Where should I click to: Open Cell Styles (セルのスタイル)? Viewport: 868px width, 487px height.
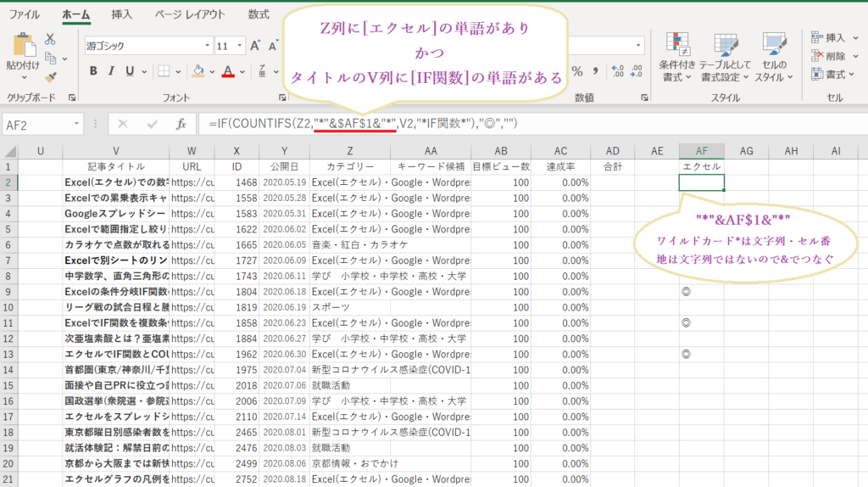(774, 57)
